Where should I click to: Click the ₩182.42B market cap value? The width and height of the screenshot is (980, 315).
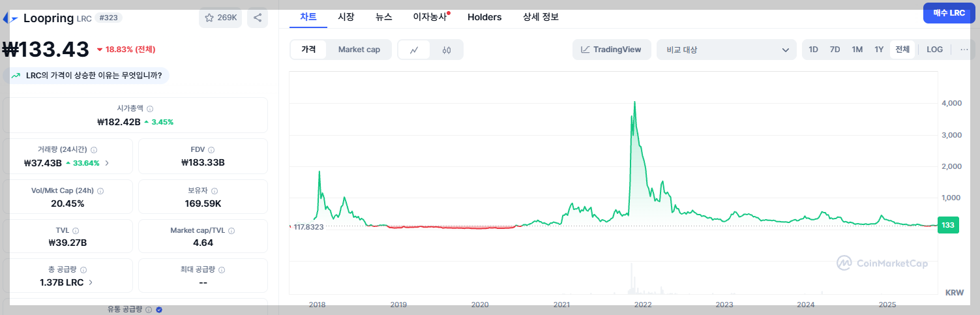[x=119, y=122]
